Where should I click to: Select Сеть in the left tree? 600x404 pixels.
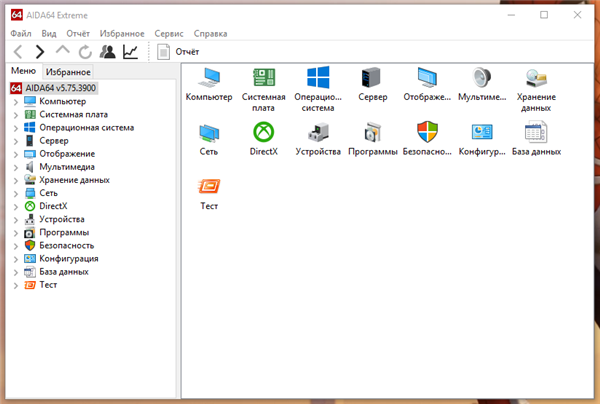click(49, 193)
